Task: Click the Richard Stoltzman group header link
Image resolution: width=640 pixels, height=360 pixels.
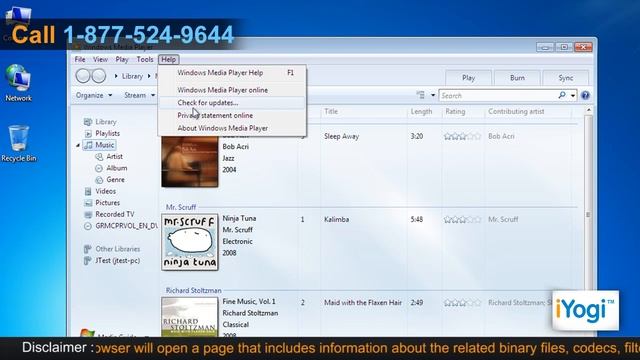Action: [x=193, y=291]
